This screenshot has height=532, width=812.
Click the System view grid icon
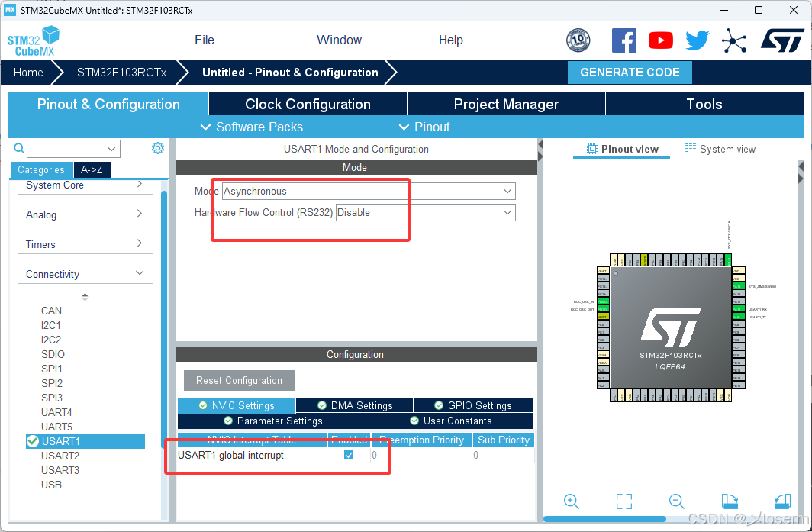[691, 149]
